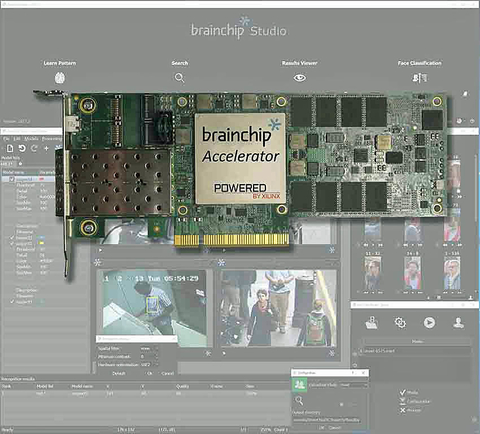
Task: Click the help question mark in configuration dialog
Action: pos(353,372)
